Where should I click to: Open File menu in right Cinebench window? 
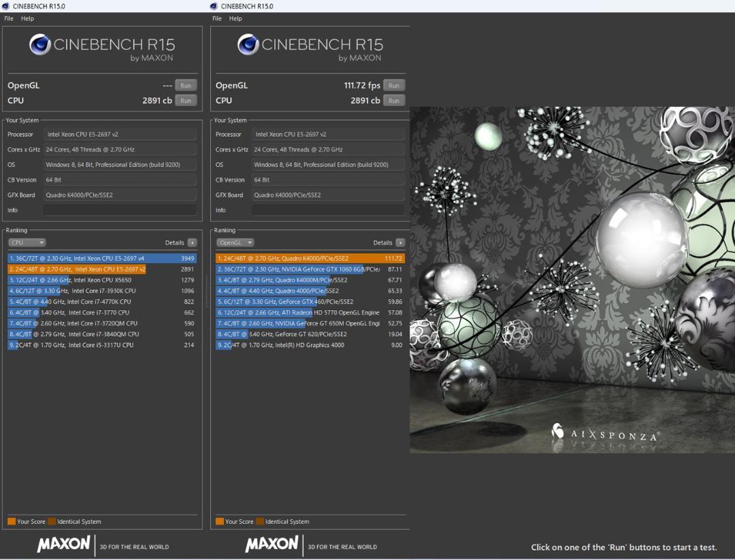point(217,19)
